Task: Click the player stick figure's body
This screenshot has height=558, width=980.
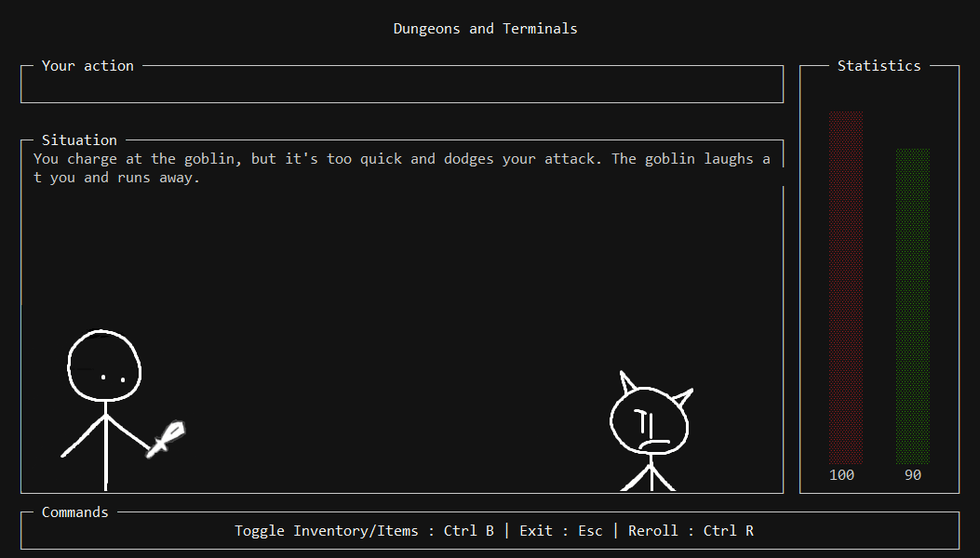Action: [105, 446]
